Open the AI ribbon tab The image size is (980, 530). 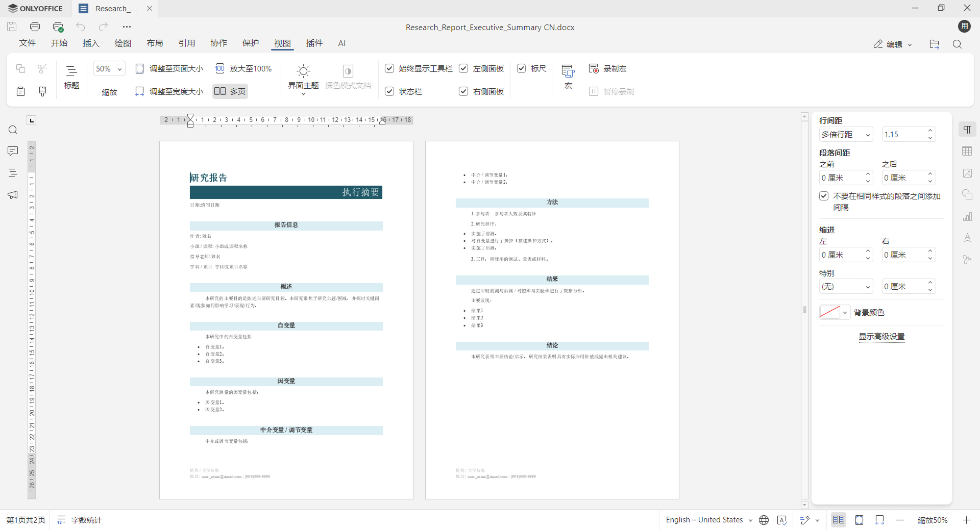(341, 43)
